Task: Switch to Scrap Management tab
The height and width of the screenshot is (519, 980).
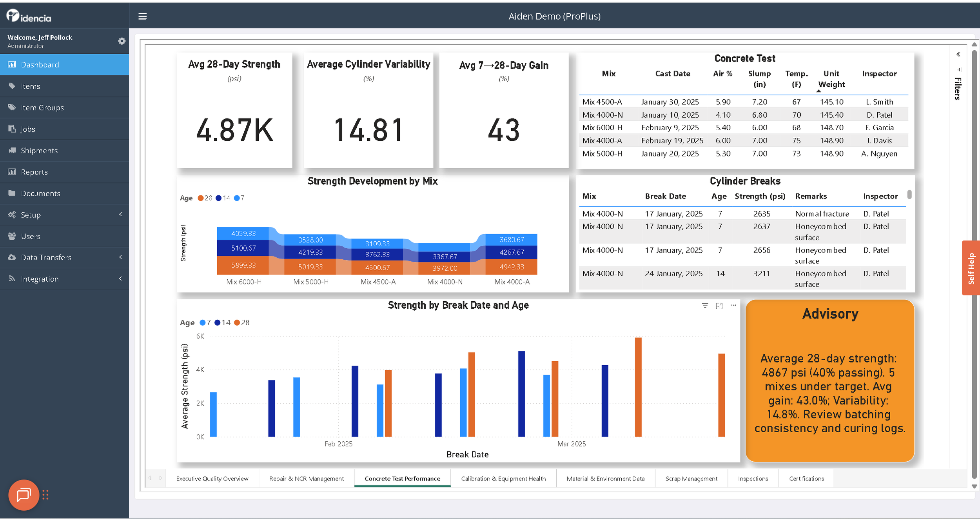Action: (x=691, y=479)
